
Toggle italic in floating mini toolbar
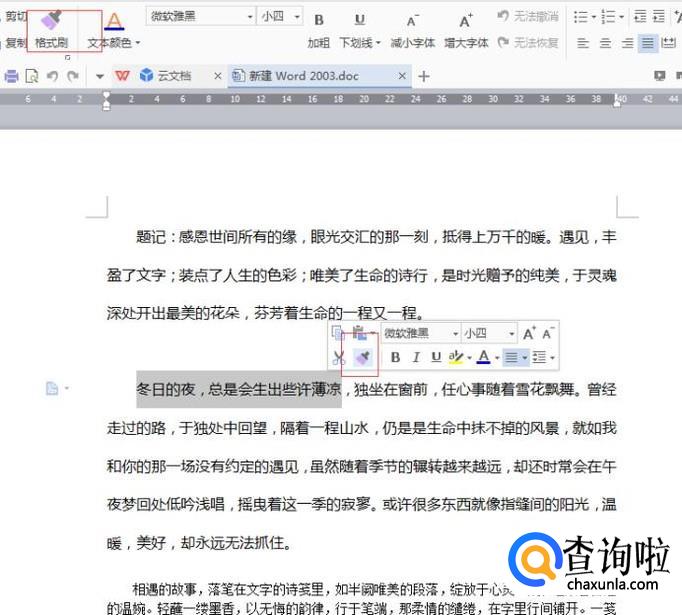click(x=416, y=358)
